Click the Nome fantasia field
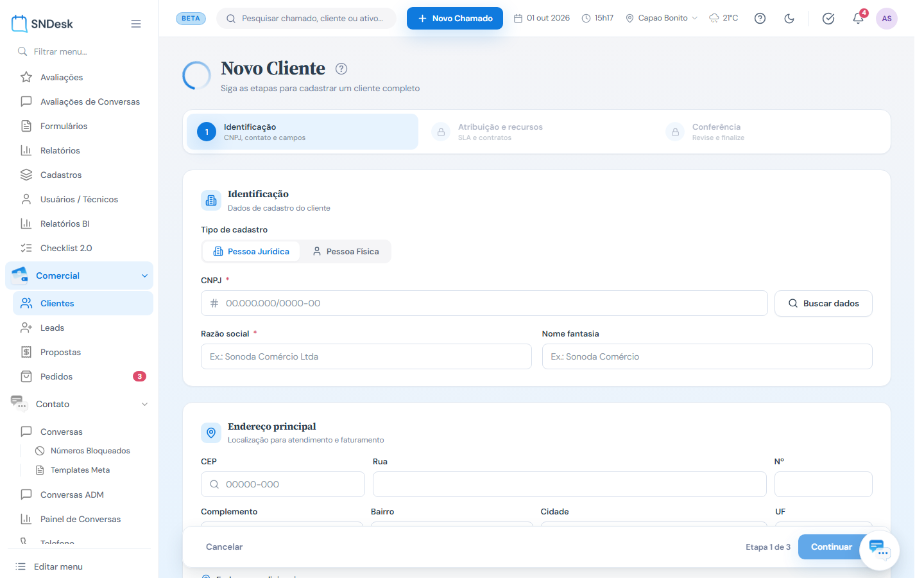The height and width of the screenshot is (578, 924). tap(707, 356)
